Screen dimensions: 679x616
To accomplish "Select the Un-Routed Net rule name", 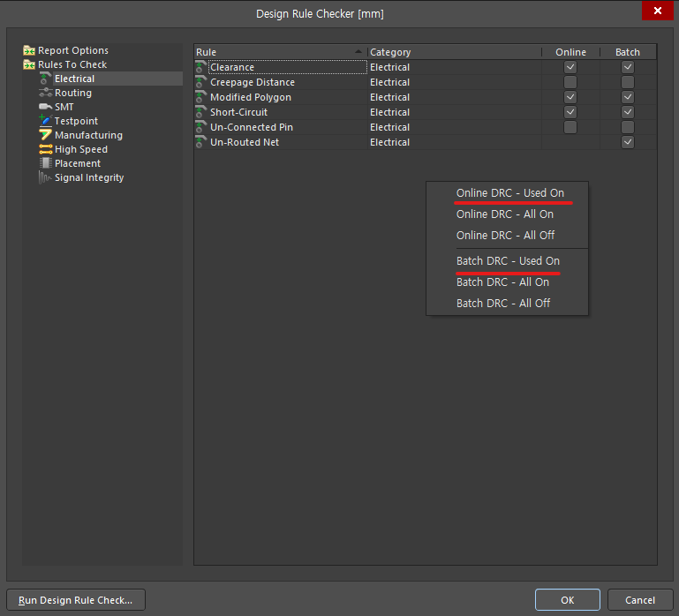I will 245,142.
